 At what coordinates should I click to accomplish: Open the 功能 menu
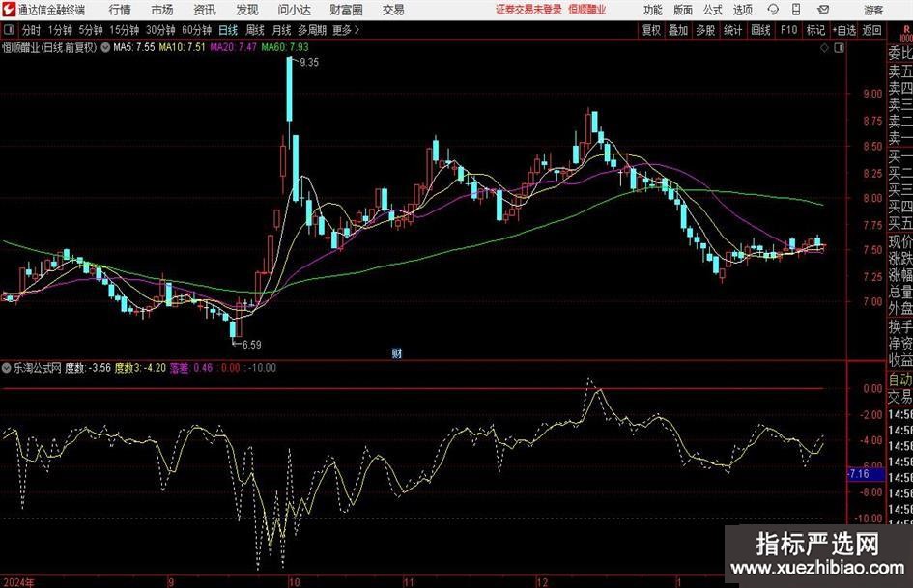click(x=653, y=10)
